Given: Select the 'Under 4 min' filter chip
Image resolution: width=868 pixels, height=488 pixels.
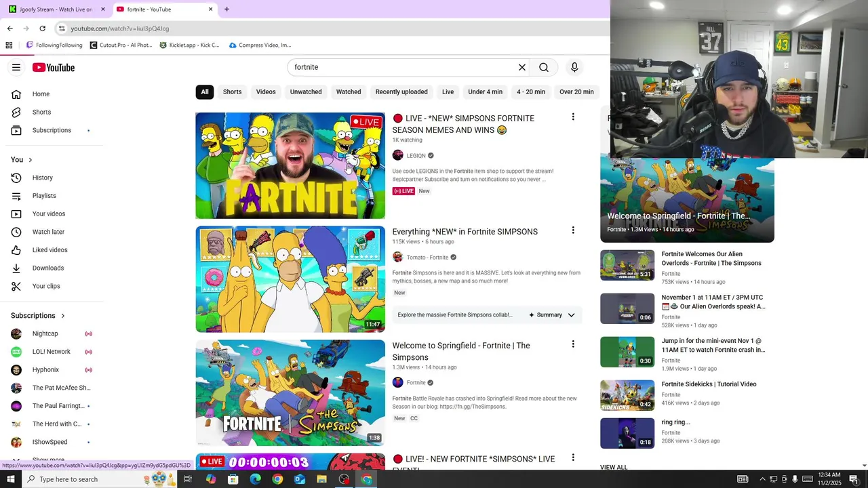Looking at the screenshot, I should pyautogui.click(x=486, y=91).
